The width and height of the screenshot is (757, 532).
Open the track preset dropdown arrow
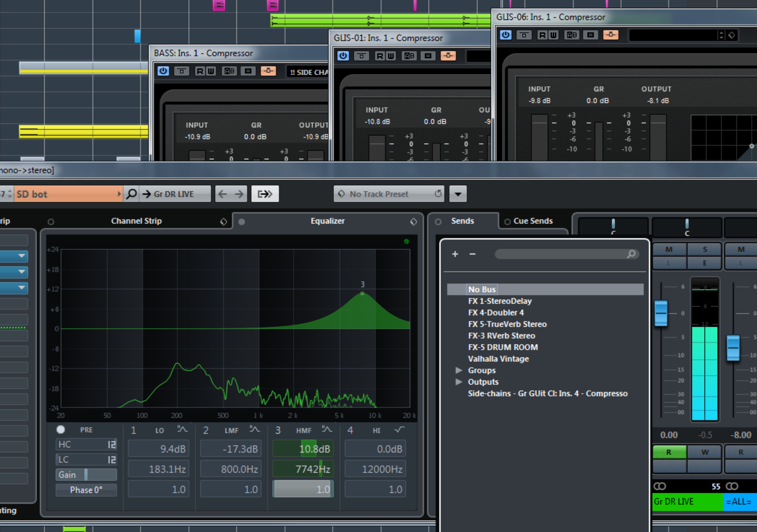click(x=458, y=194)
